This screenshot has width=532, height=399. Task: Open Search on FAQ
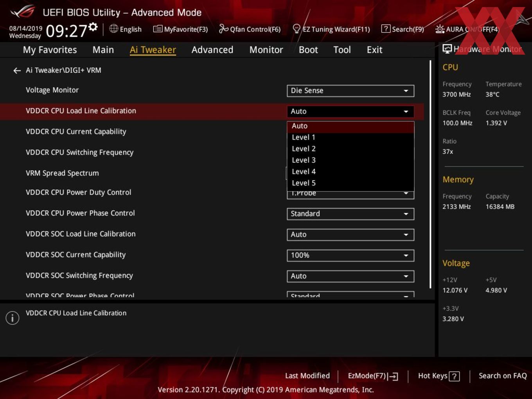(x=503, y=376)
